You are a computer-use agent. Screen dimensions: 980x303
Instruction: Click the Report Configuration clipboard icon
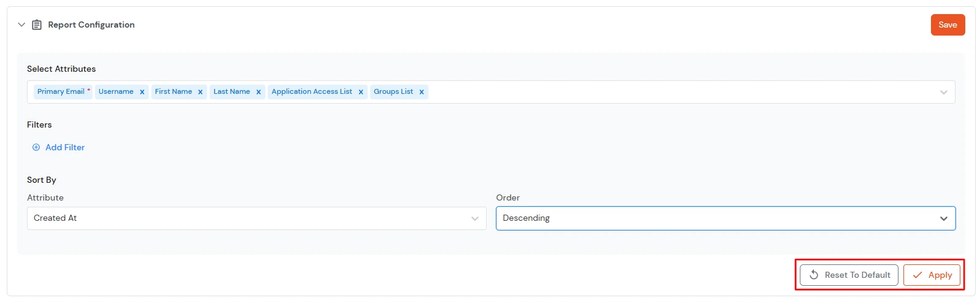click(37, 25)
